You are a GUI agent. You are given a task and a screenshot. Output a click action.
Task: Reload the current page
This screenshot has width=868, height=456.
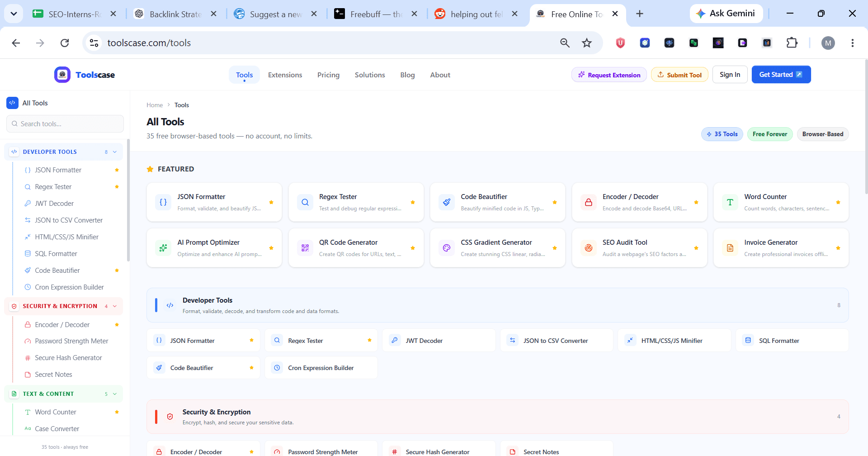[65, 43]
